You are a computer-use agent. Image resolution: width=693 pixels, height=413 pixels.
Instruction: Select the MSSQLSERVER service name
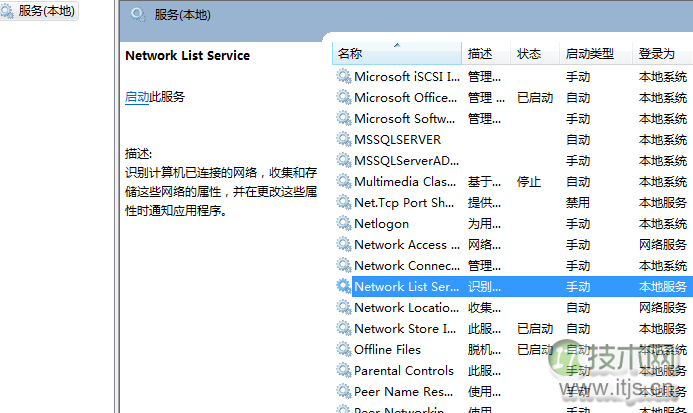tap(397, 140)
